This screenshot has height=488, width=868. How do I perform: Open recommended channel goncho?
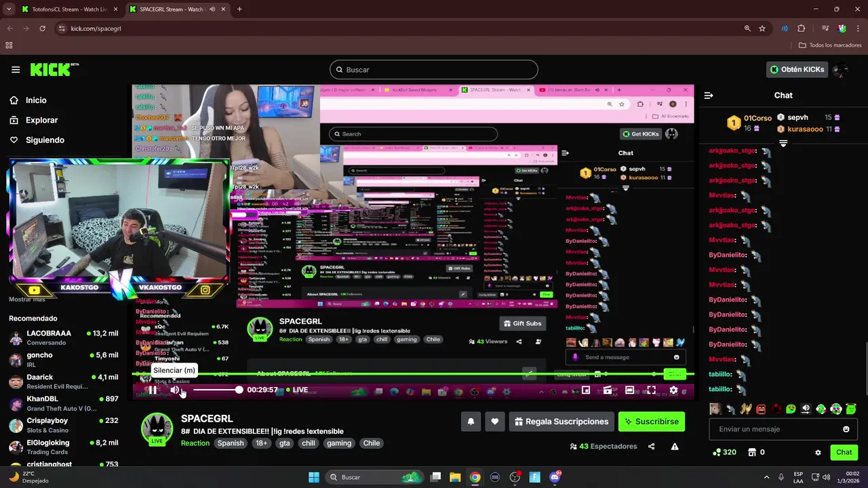64,359
